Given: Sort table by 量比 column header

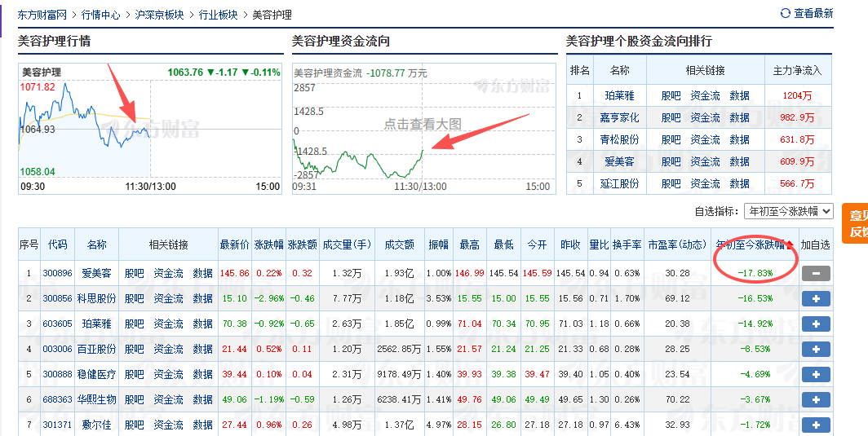Looking at the screenshot, I should 599,244.
